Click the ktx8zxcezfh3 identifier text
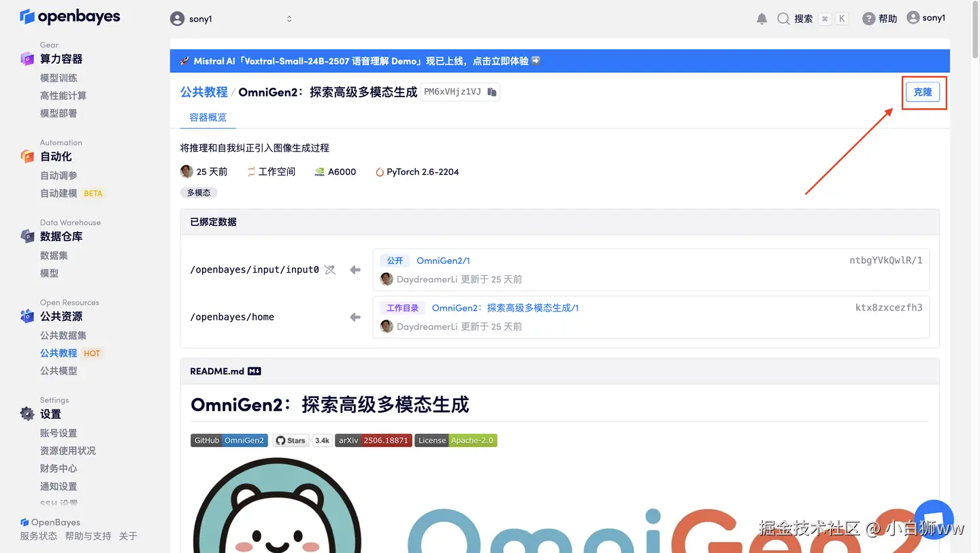980x553 pixels. coord(889,307)
